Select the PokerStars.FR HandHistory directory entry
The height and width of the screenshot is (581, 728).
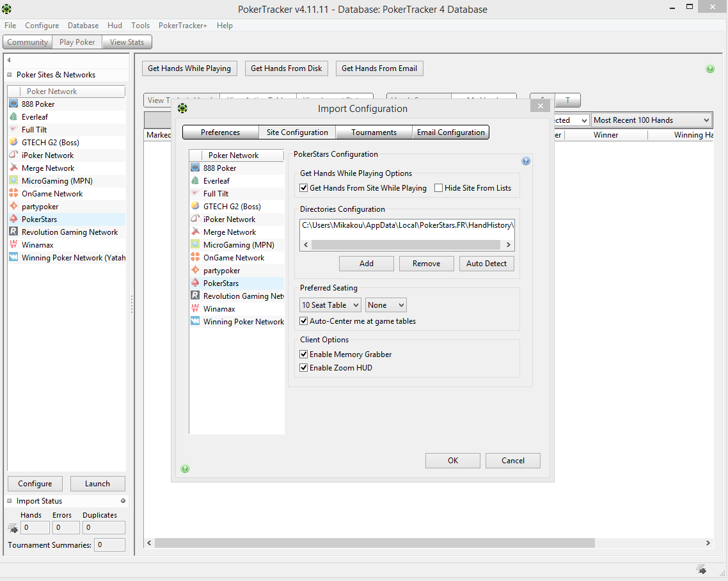[x=407, y=225]
